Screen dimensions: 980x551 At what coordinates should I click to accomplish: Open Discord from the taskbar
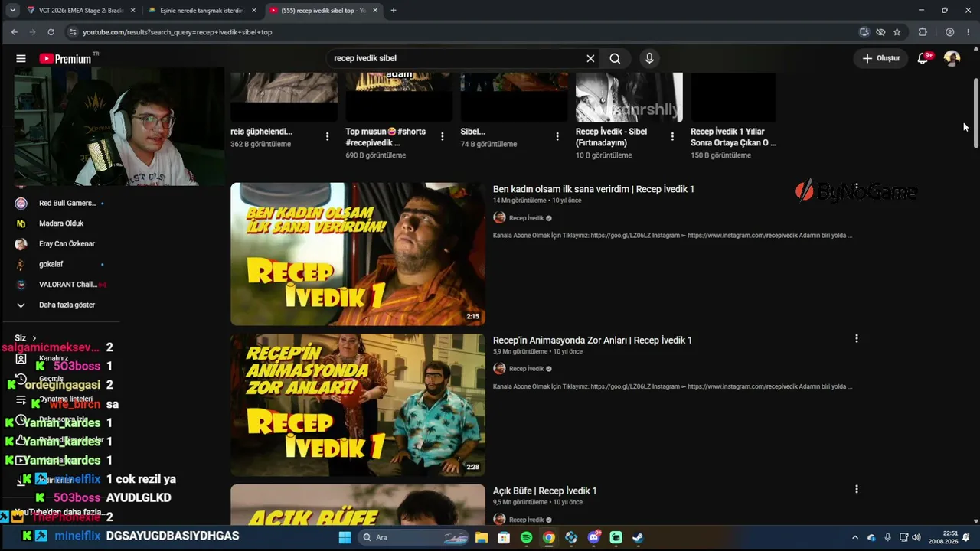click(x=593, y=537)
